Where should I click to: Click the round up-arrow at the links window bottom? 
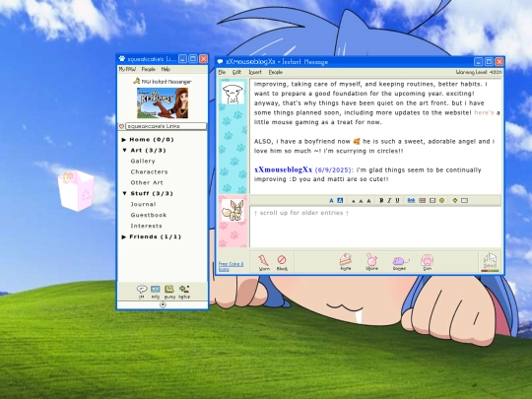[x=163, y=304]
